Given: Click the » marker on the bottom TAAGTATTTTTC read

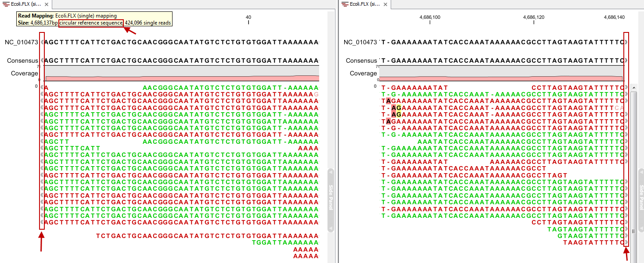Looking at the screenshot, I should click(625, 242).
